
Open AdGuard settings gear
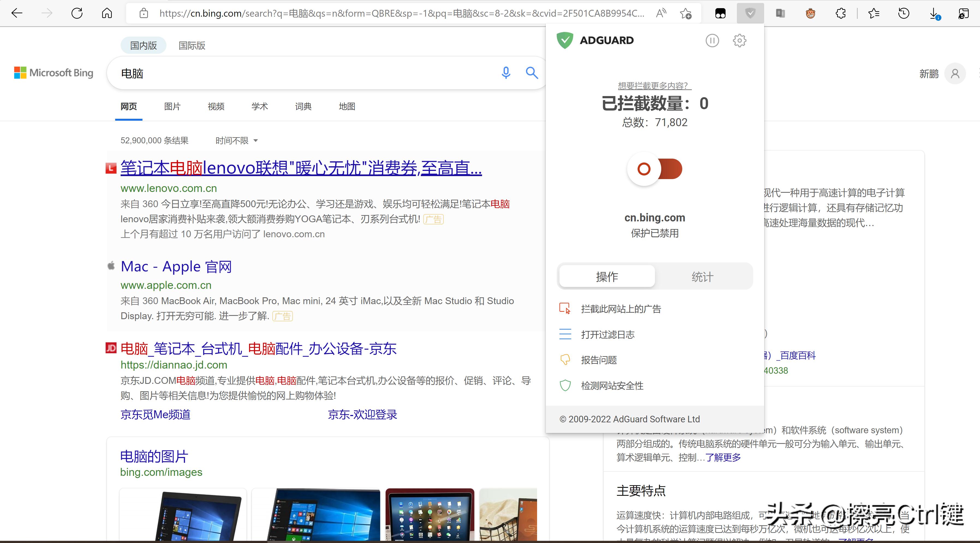pos(739,40)
